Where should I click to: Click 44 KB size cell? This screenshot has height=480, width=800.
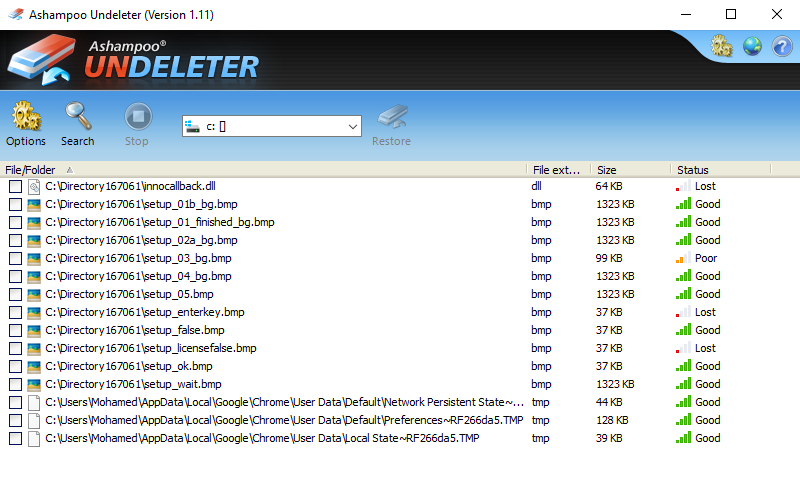609,402
